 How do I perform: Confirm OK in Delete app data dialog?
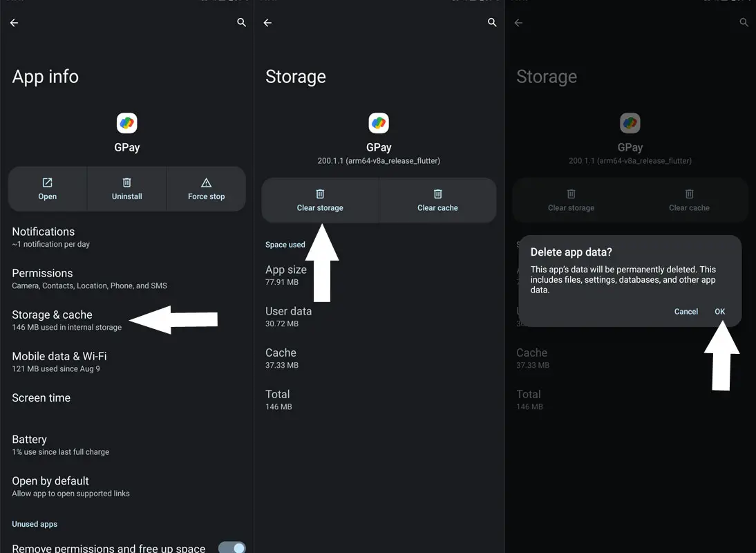click(719, 312)
